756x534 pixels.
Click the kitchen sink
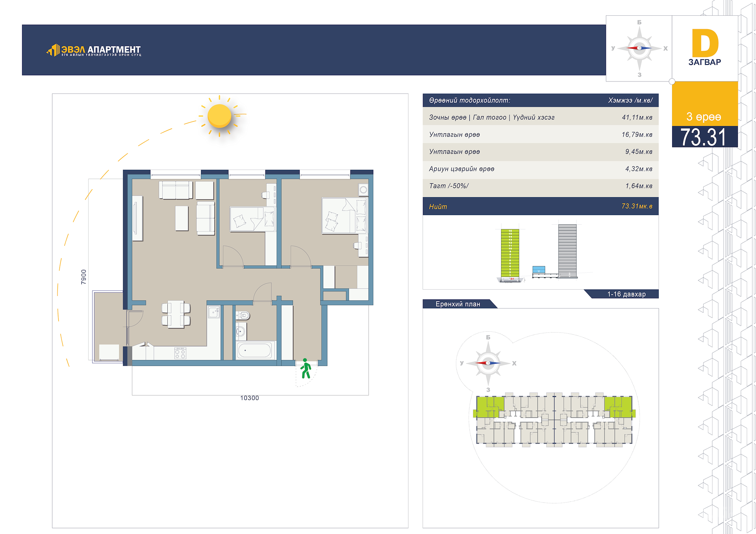213,312
